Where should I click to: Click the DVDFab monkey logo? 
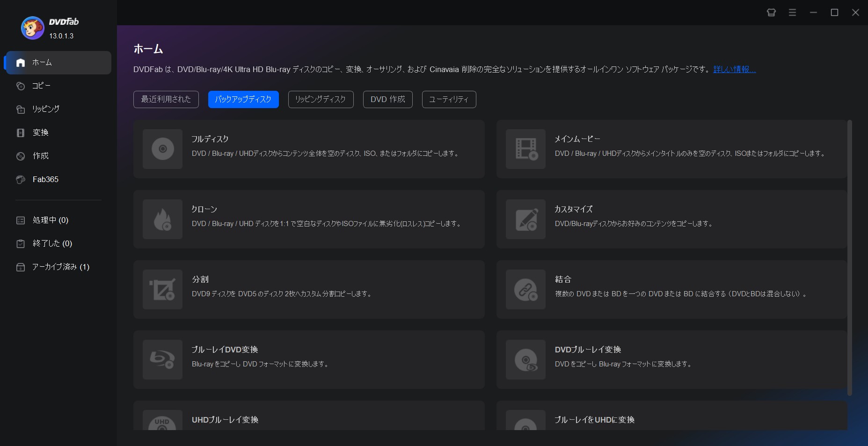(x=33, y=28)
